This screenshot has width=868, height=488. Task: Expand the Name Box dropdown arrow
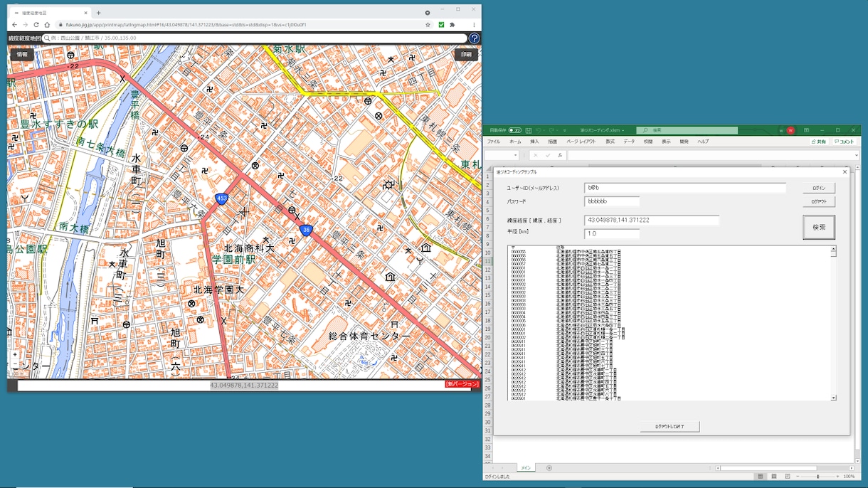click(x=516, y=155)
